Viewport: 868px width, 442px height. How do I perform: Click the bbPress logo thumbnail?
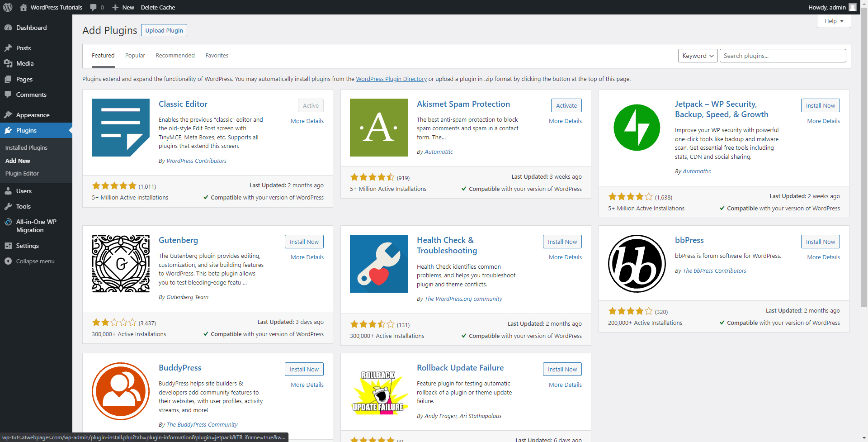[x=637, y=264]
